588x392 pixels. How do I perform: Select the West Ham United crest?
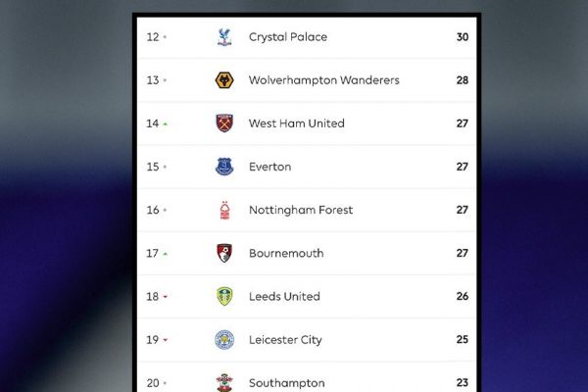coord(224,123)
